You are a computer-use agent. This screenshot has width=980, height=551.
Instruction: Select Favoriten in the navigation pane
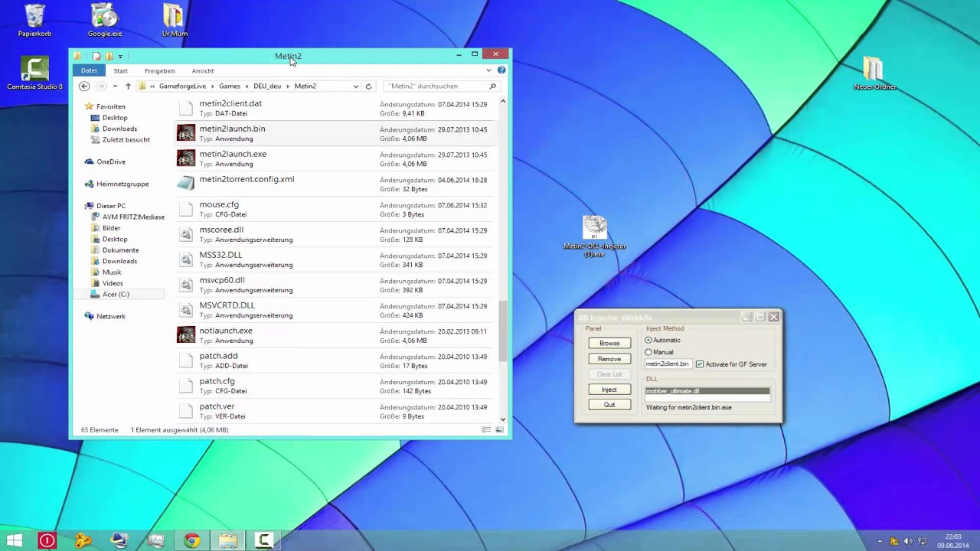110,106
